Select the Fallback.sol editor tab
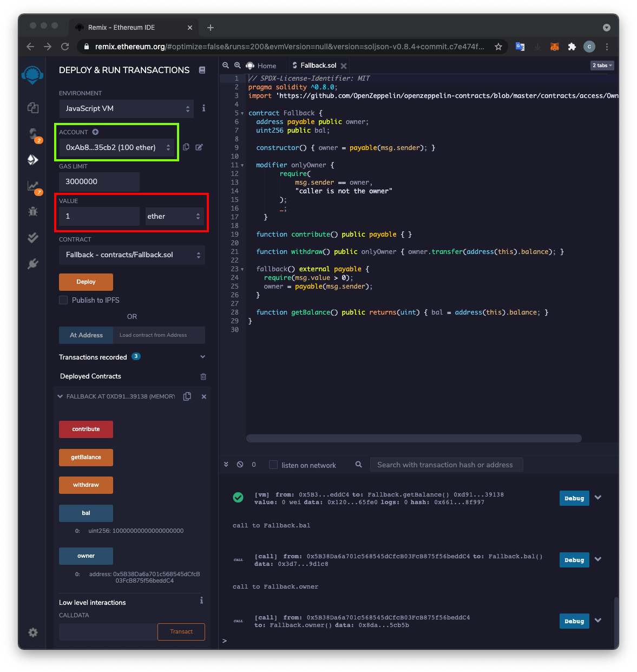The image size is (637, 672). coord(317,66)
